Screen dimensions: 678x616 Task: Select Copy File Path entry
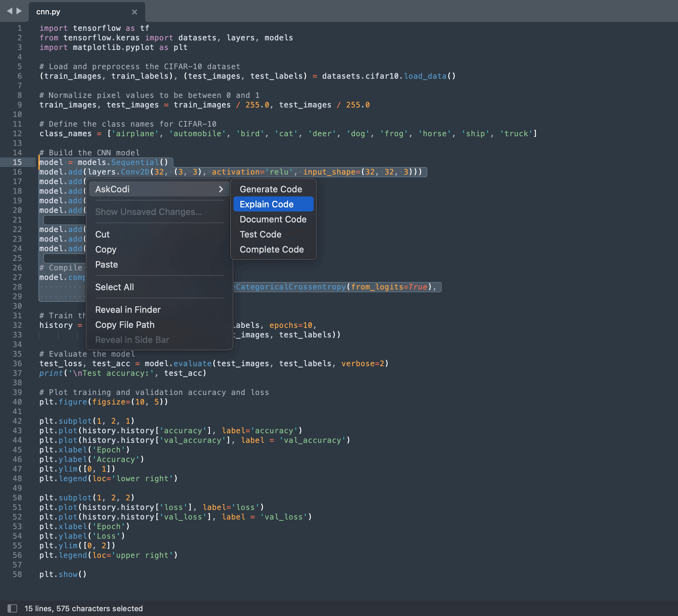click(159, 325)
